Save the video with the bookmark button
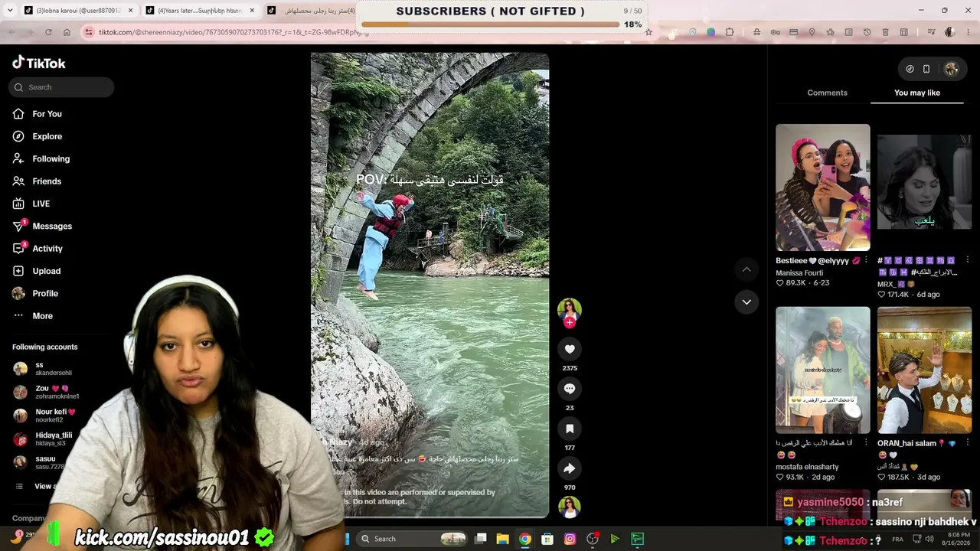 [570, 429]
